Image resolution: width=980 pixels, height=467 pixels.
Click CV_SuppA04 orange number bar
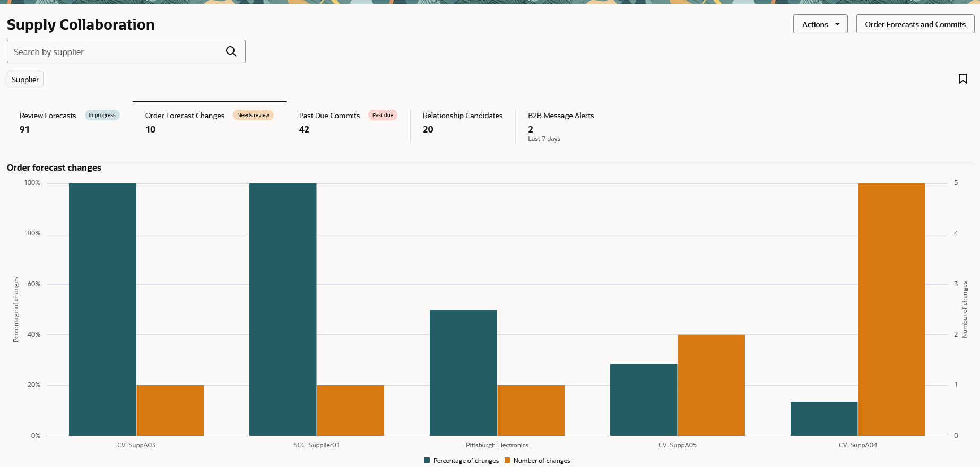coord(892,310)
